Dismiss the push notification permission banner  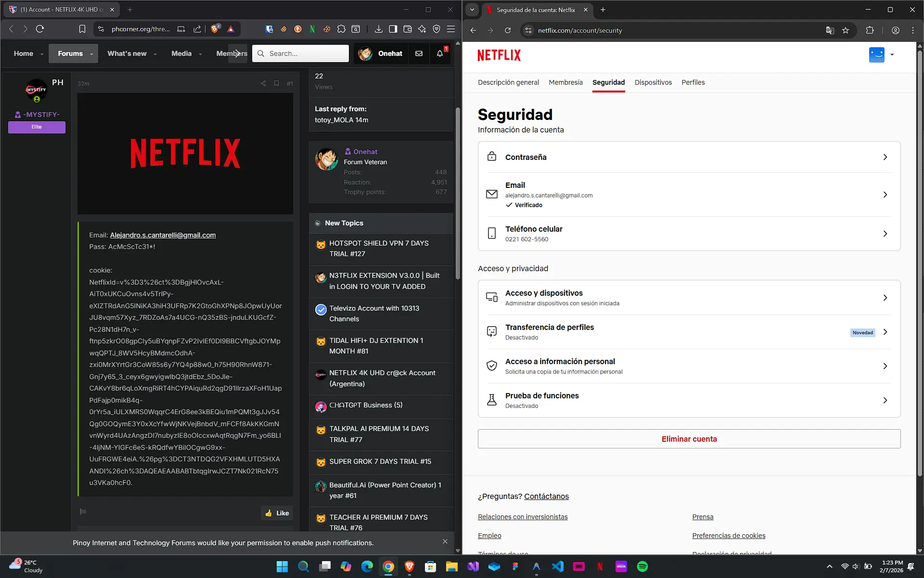pyautogui.click(x=445, y=541)
